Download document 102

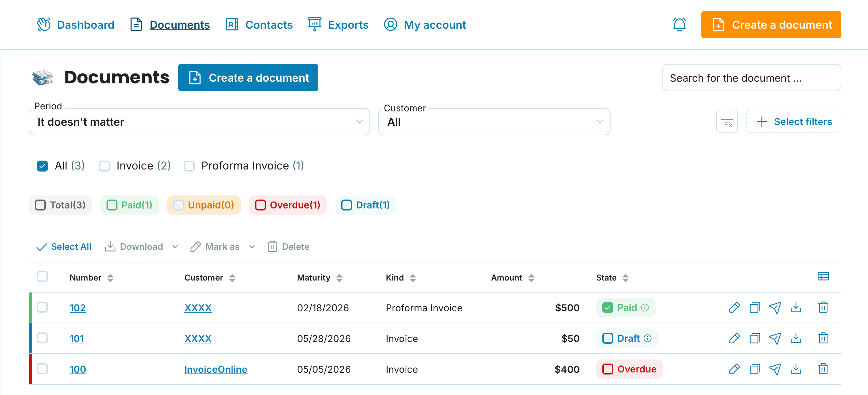point(796,308)
